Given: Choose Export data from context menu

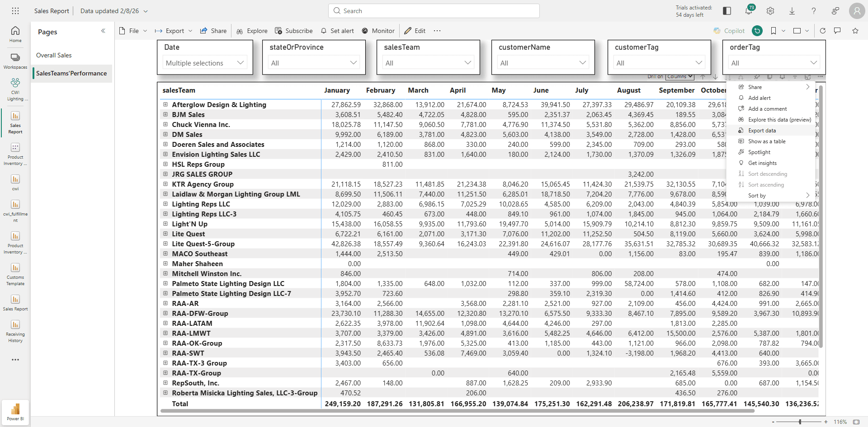Looking at the screenshot, I should pos(770,131).
